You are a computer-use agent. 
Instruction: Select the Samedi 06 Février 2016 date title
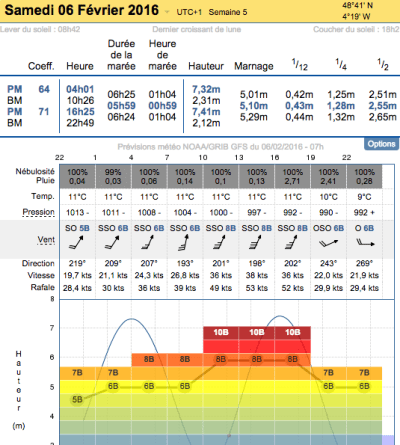coord(82,10)
